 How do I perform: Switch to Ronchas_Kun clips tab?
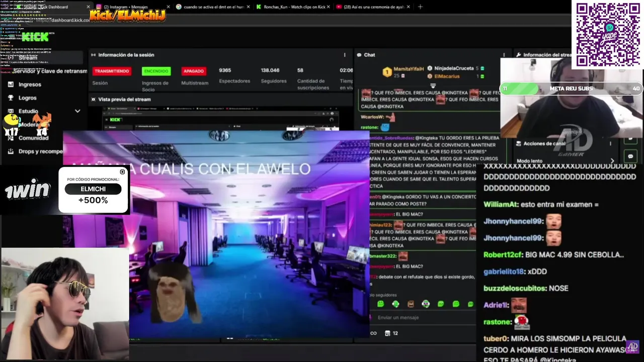point(292,7)
